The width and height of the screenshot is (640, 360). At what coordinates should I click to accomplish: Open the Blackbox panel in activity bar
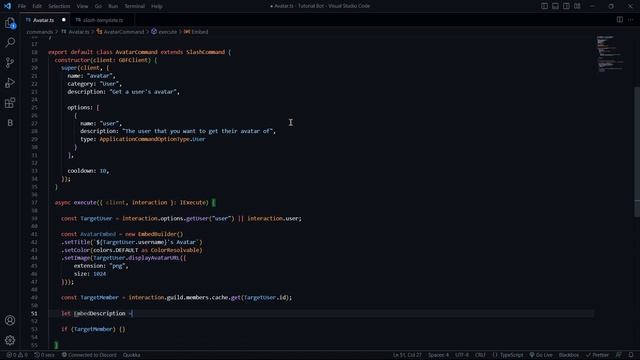coord(10,123)
